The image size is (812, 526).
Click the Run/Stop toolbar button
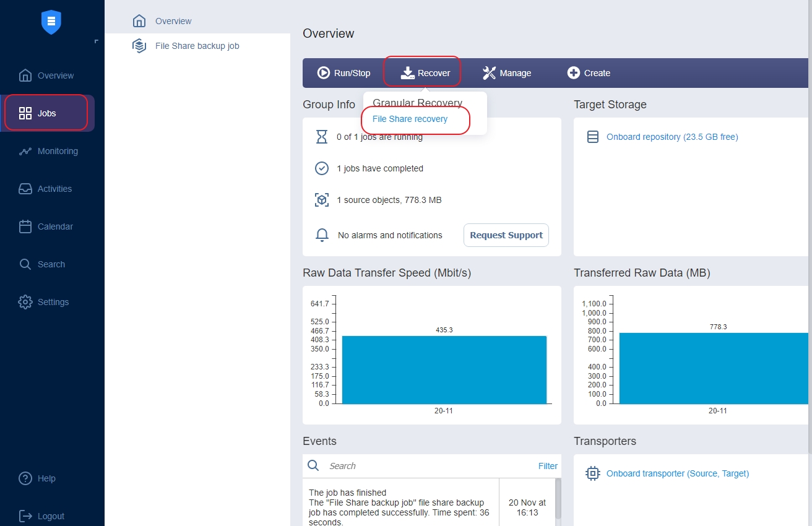point(344,73)
